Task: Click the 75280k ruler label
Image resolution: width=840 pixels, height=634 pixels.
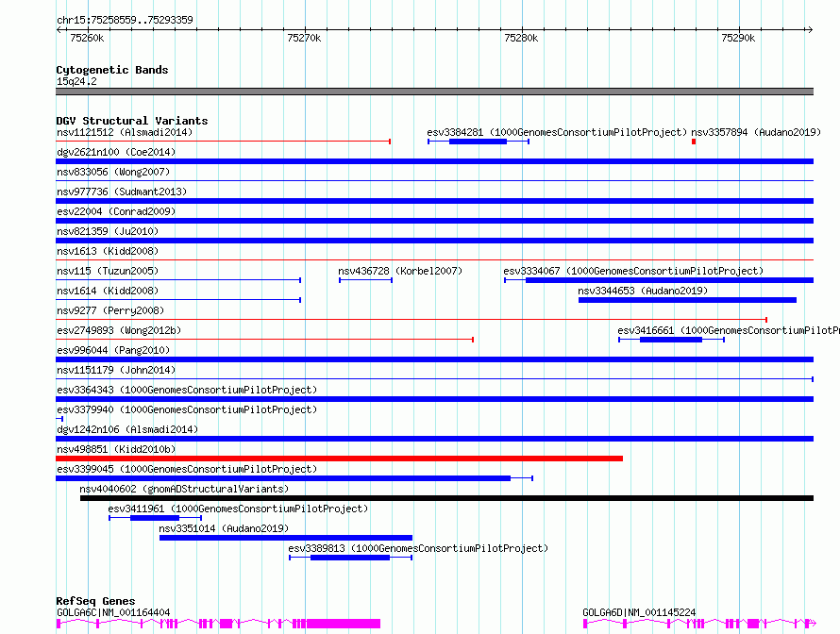Action: (521, 38)
